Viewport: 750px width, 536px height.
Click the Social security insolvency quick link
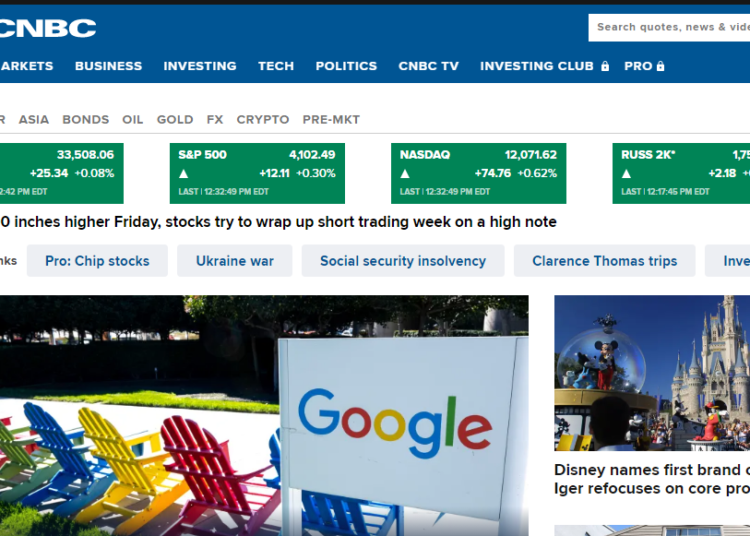coord(403,261)
